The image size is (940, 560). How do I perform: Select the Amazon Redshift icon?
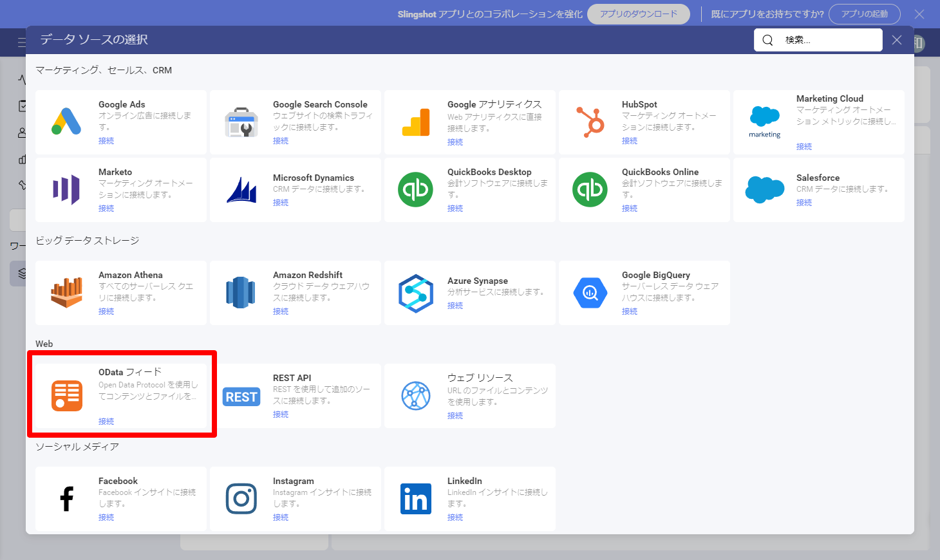pyautogui.click(x=241, y=292)
